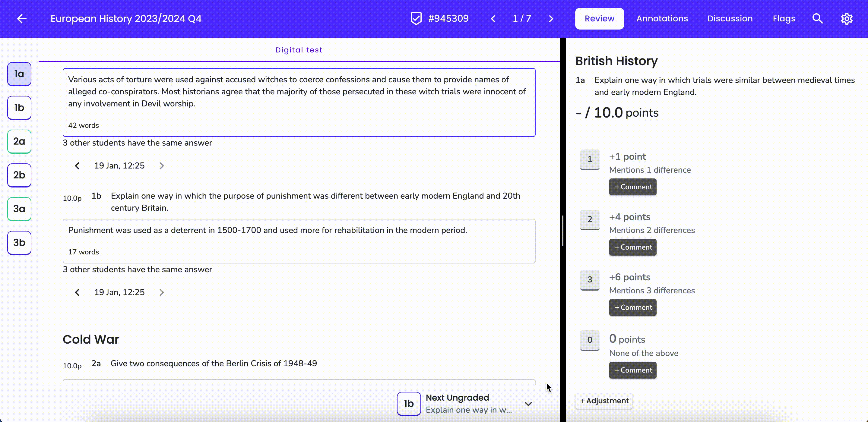
Task: Click the 1 / 7 submission counter
Action: pyautogui.click(x=522, y=18)
